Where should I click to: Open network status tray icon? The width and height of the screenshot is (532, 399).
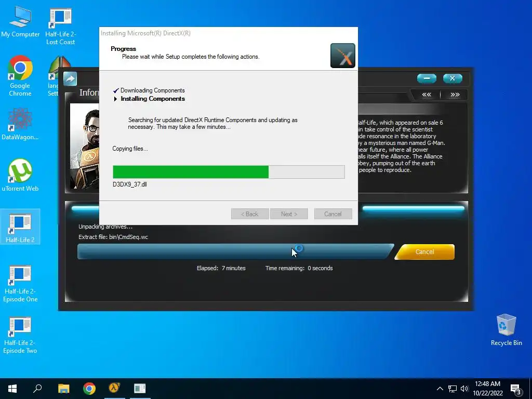pyautogui.click(x=453, y=389)
